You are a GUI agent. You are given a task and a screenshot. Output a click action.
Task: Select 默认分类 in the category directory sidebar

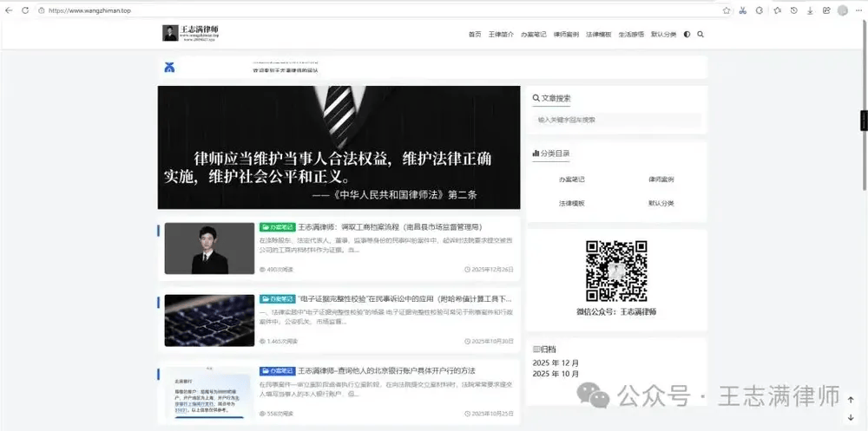(661, 203)
